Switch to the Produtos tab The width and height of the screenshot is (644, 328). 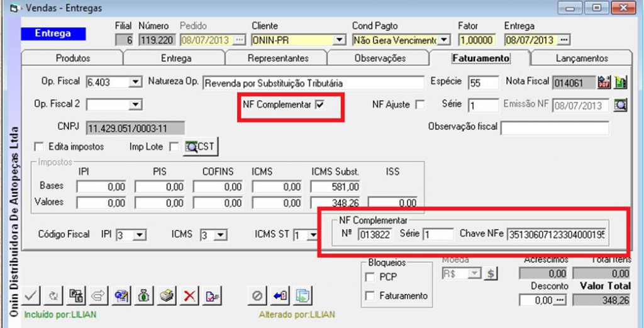(73, 58)
